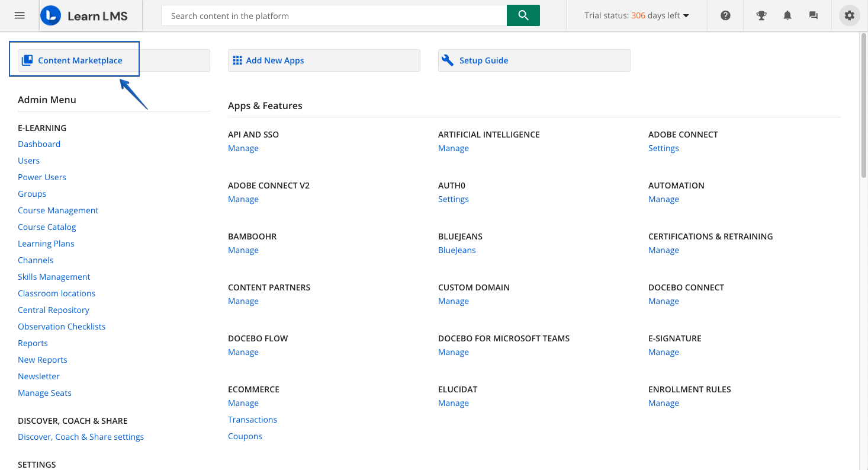Go to Course Catalog
This screenshot has width=868, height=470.
click(47, 227)
